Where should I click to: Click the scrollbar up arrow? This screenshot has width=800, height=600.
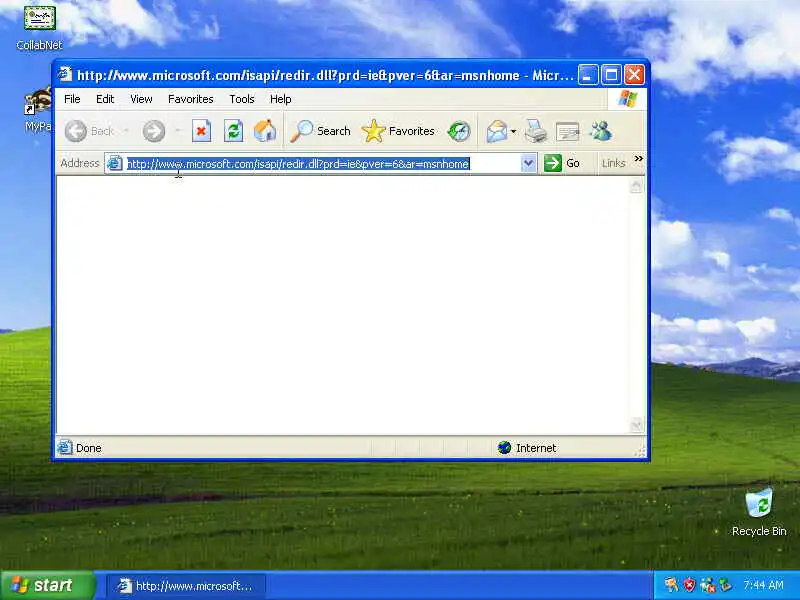click(636, 186)
